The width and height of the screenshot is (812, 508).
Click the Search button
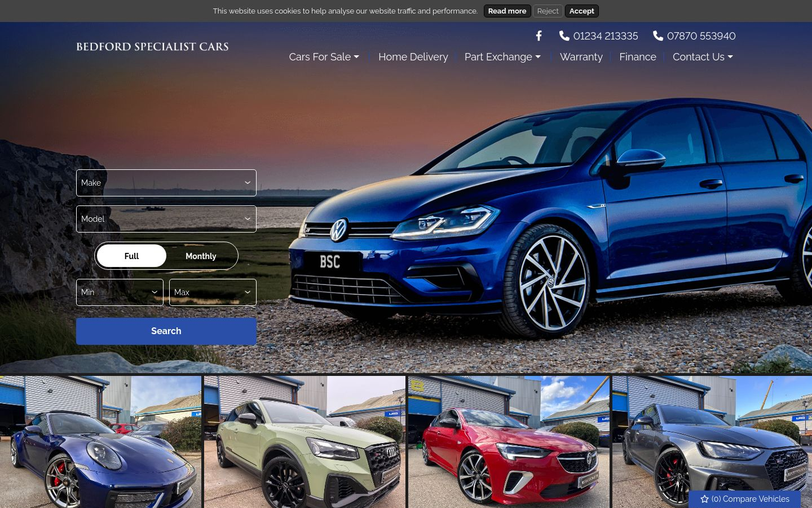tap(166, 331)
